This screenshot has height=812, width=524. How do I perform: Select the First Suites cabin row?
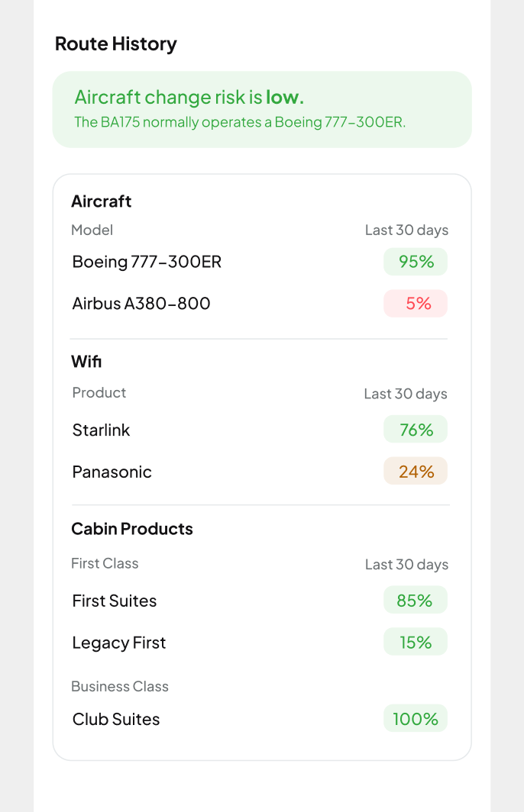[259, 600]
